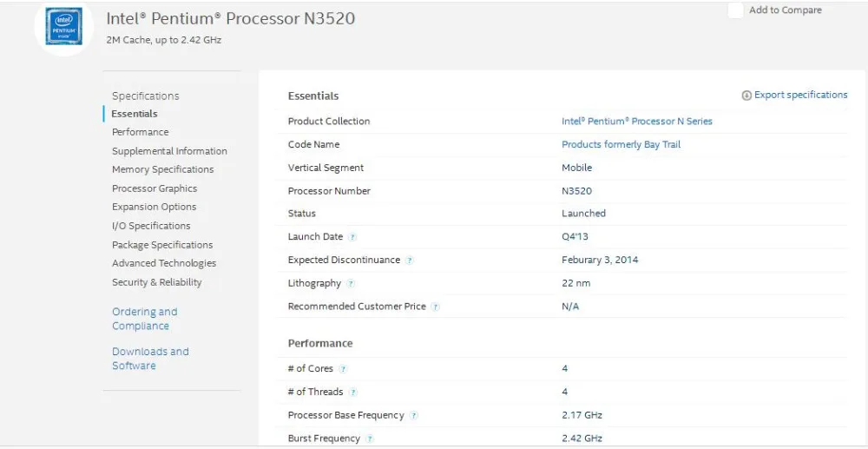
Task: Click the # of Threads help icon
Action: pos(353,393)
